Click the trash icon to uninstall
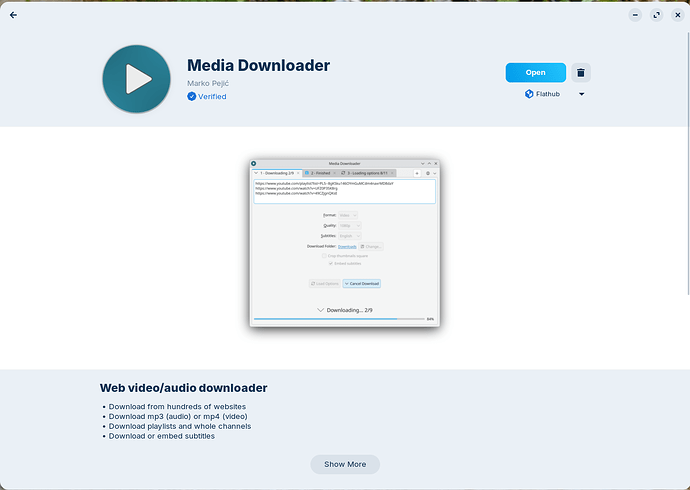 [x=581, y=73]
